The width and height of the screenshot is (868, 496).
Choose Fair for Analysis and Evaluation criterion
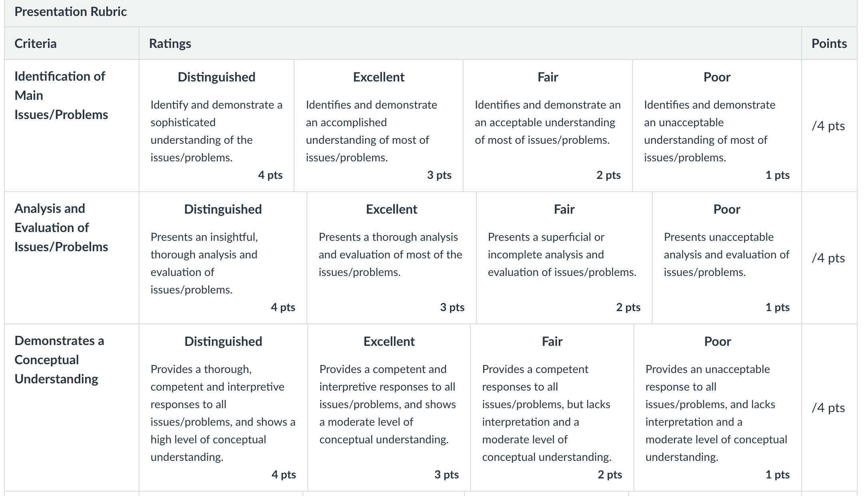[564, 258]
